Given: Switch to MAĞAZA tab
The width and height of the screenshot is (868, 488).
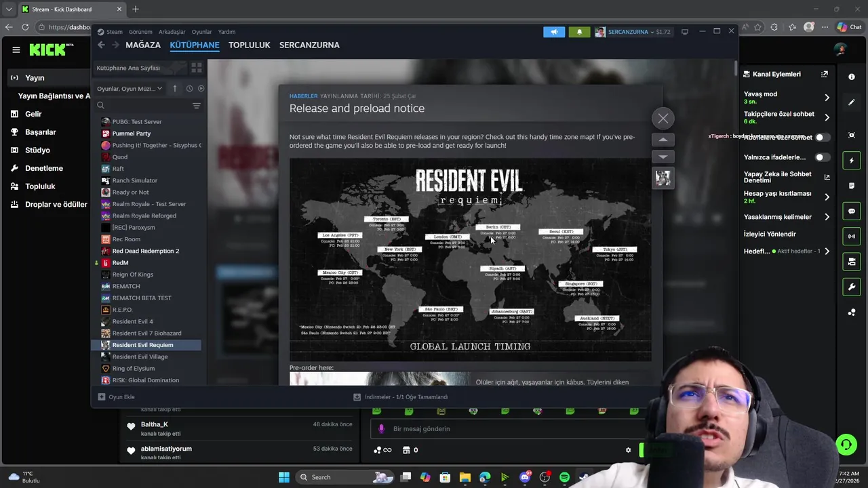Looking at the screenshot, I should pos(143,45).
